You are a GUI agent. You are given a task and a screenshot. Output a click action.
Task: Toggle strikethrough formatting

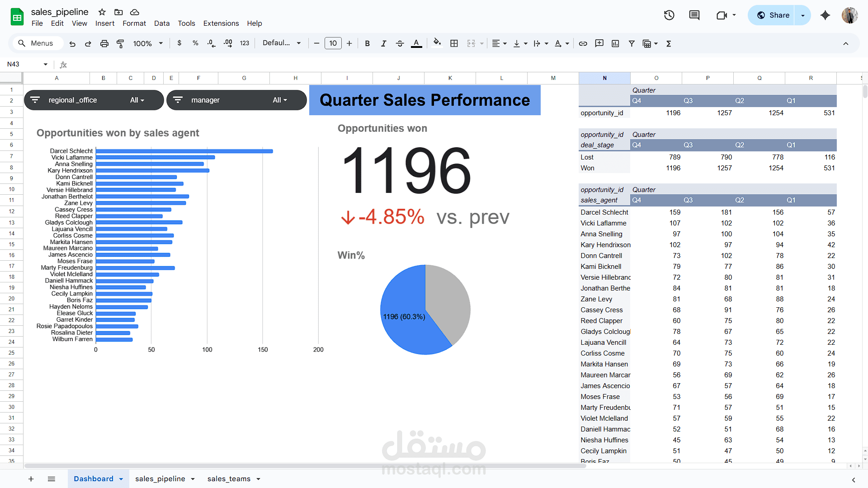point(400,43)
